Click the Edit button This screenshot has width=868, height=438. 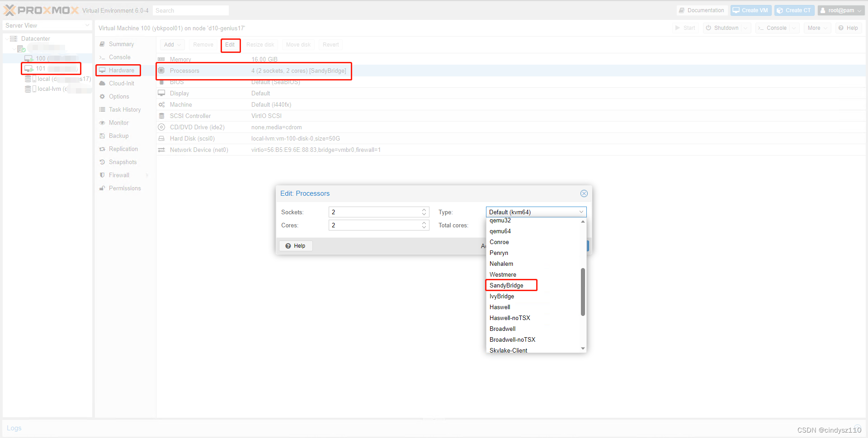pos(230,44)
